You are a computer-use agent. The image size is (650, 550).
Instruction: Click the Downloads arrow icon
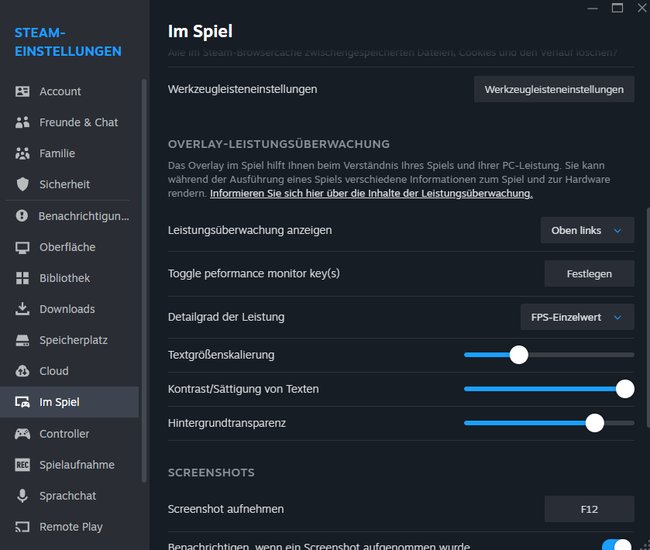point(22,309)
